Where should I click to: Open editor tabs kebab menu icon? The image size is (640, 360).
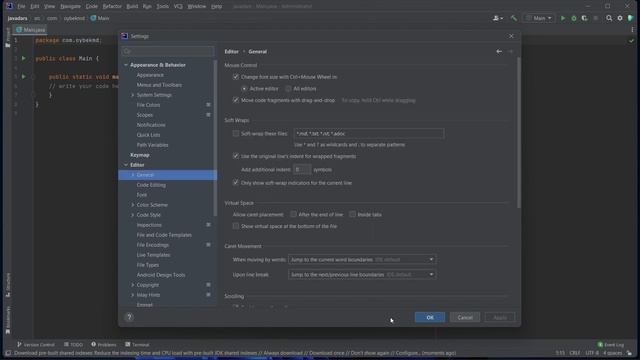(x=633, y=29)
